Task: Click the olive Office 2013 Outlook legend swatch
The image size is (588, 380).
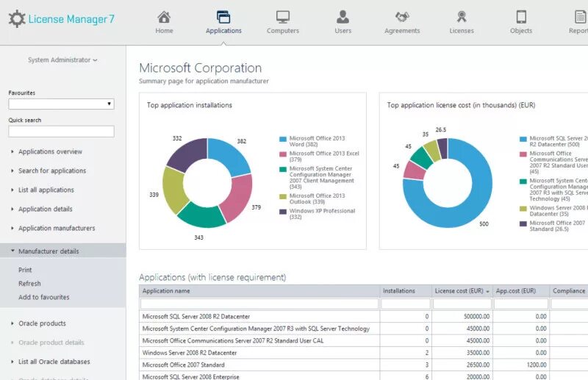Action: tap(283, 196)
